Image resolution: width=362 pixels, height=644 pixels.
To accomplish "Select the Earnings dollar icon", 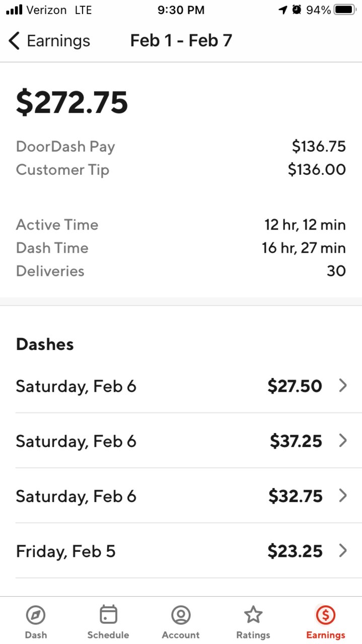I will [x=326, y=615].
